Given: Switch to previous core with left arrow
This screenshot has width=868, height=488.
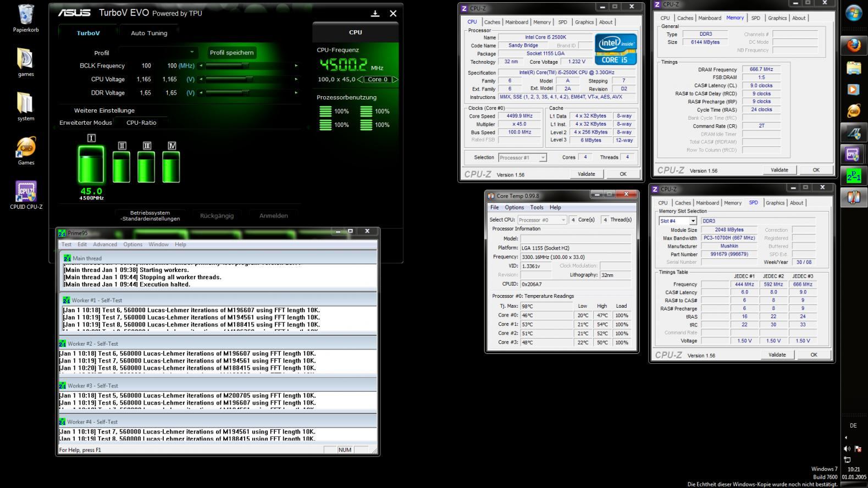Looking at the screenshot, I should (360, 80).
